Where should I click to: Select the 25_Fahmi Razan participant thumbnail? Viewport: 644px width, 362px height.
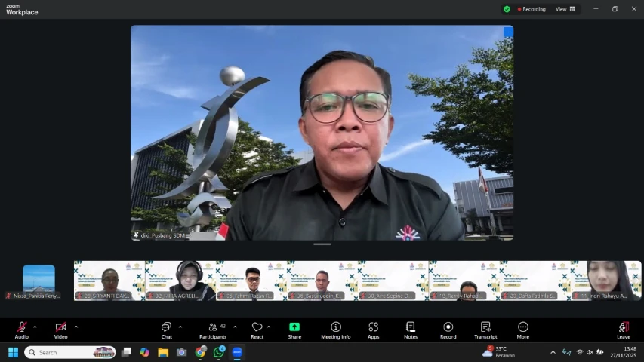click(x=251, y=281)
